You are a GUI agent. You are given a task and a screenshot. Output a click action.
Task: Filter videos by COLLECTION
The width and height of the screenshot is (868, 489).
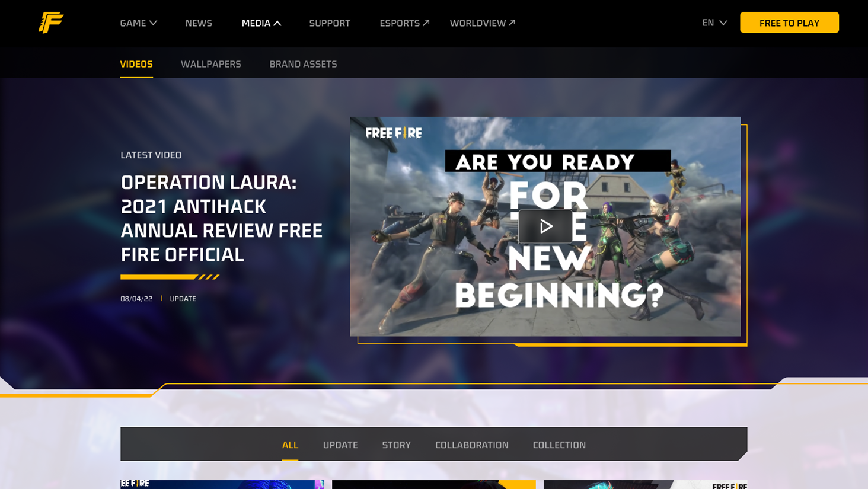pos(559,445)
